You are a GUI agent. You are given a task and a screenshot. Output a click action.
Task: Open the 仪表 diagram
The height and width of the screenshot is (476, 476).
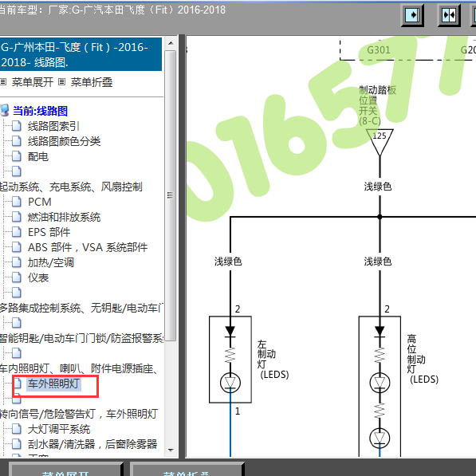pyautogui.click(x=38, y=277)
